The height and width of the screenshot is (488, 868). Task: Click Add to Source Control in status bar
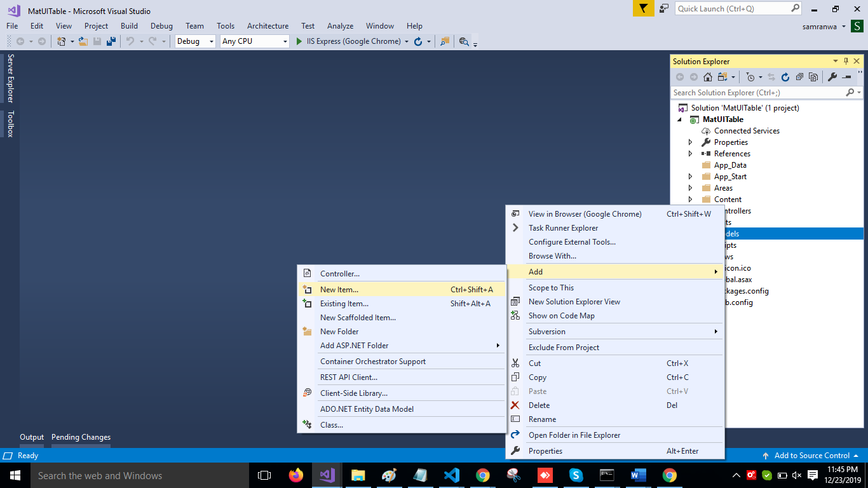pyautogui.click(x=811, y=456)
